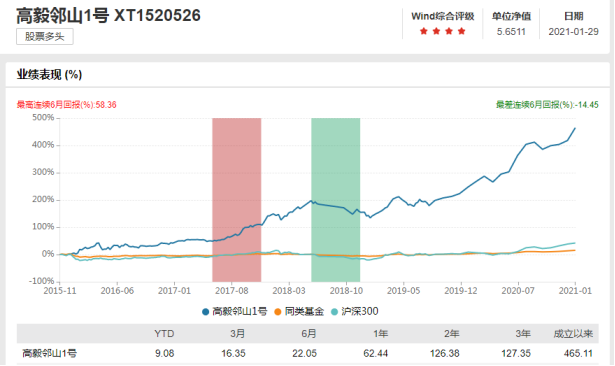This screenshot has width=615, height=366.
Task: Click the YTD column header
Action: click(164, 334)
